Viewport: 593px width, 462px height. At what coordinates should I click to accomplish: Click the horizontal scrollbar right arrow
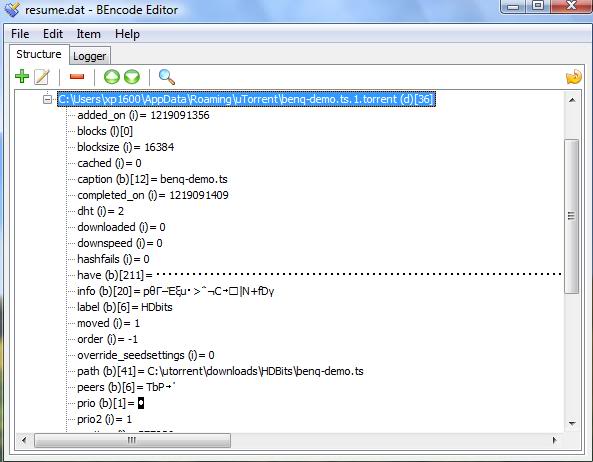[x=555, y=440]
